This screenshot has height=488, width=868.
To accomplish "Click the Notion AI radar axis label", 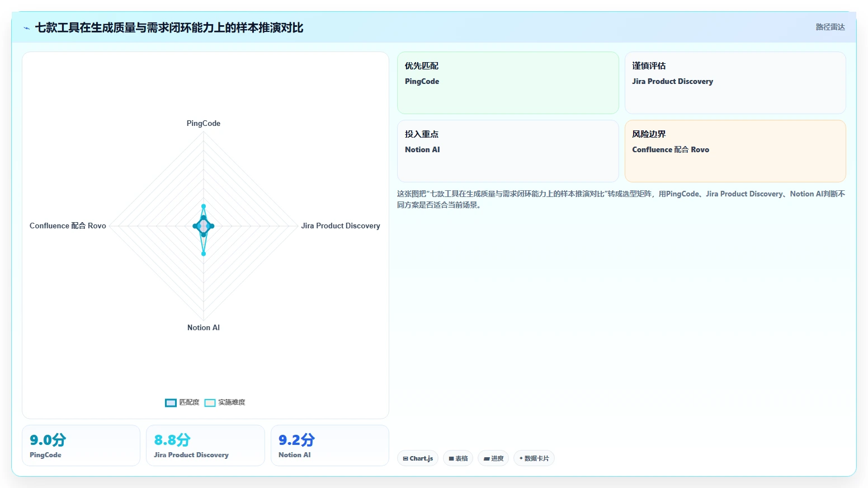I will click(x=204, y=327).
